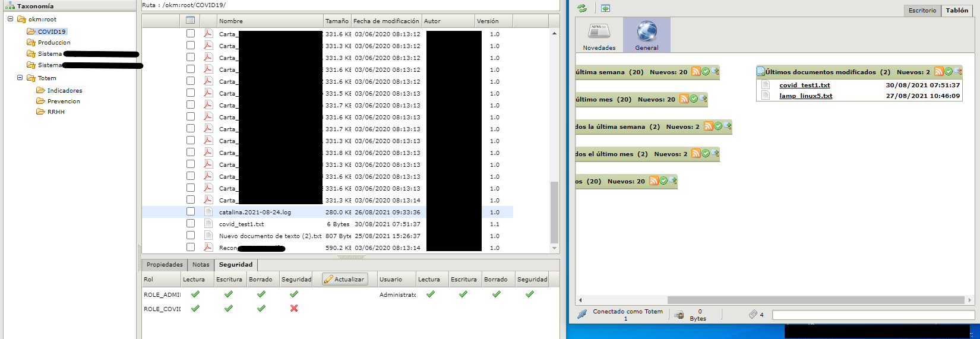
Task: Check the box for catalina.2021-08-24.log
Action: [191, 211]
